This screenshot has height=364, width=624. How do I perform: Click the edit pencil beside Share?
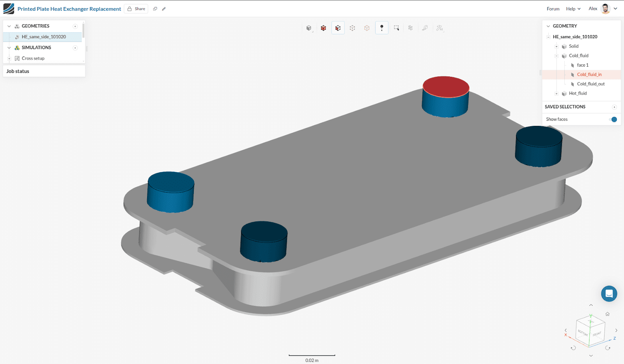click(164, 9)
